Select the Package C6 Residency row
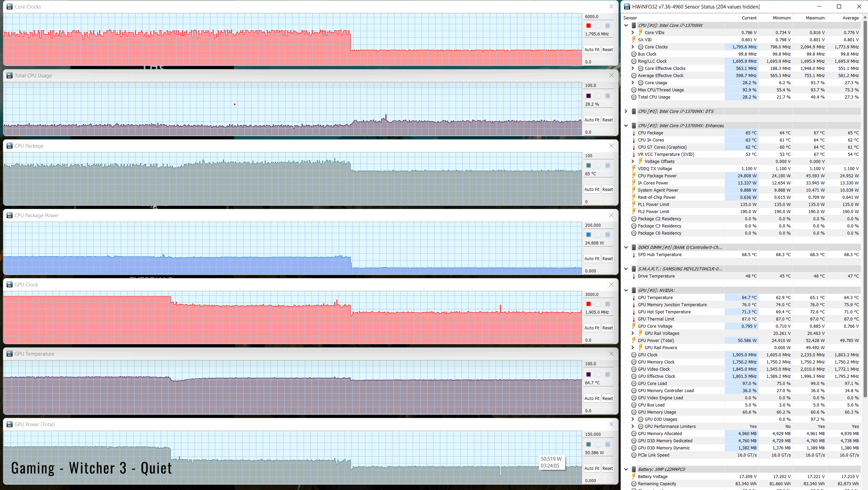 tap(741, 233)
